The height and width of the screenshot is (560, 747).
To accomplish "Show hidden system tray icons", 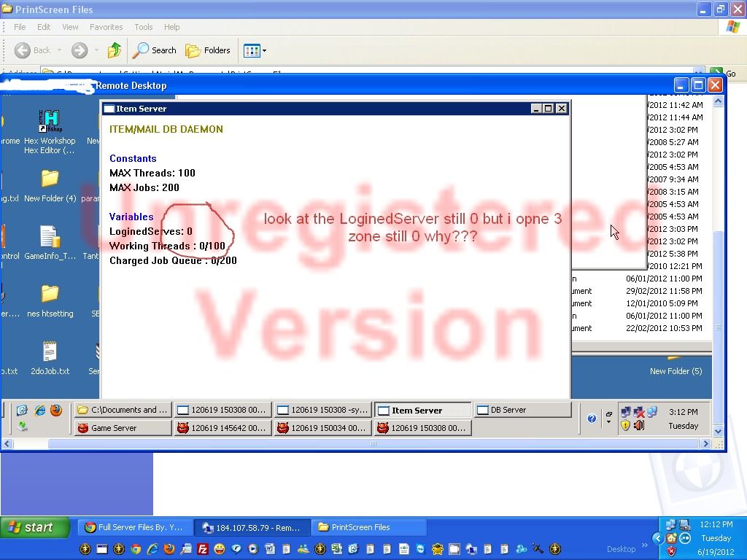I will tap(657, 538).
